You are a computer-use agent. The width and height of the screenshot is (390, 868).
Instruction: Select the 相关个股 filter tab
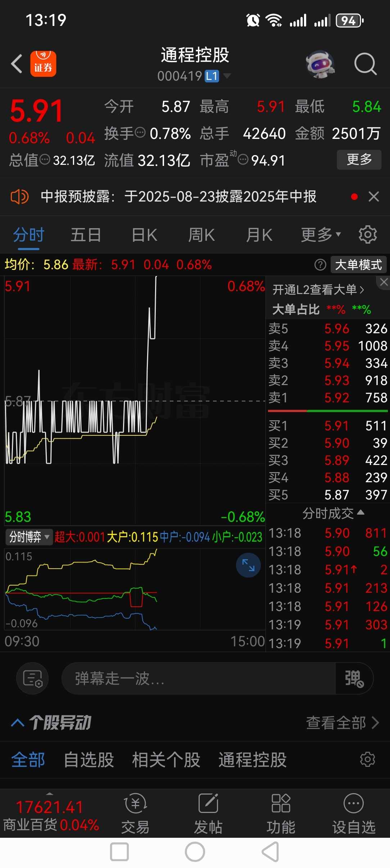(166, 760)
